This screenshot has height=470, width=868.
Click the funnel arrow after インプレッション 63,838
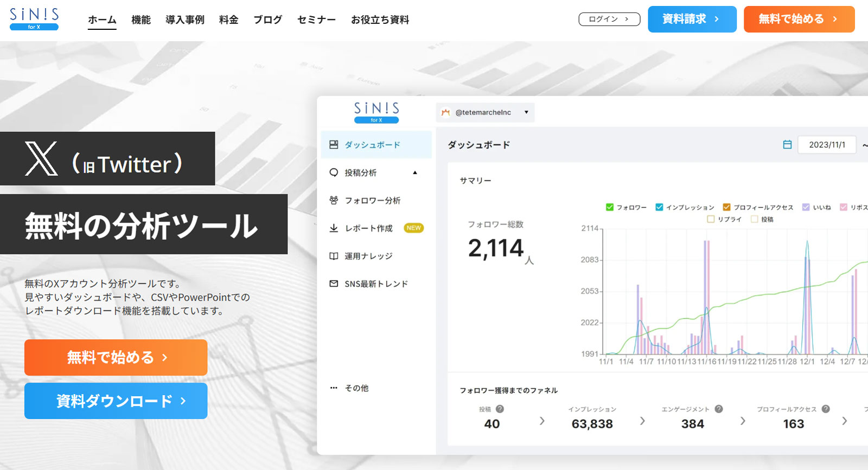(x=642, y=421)
